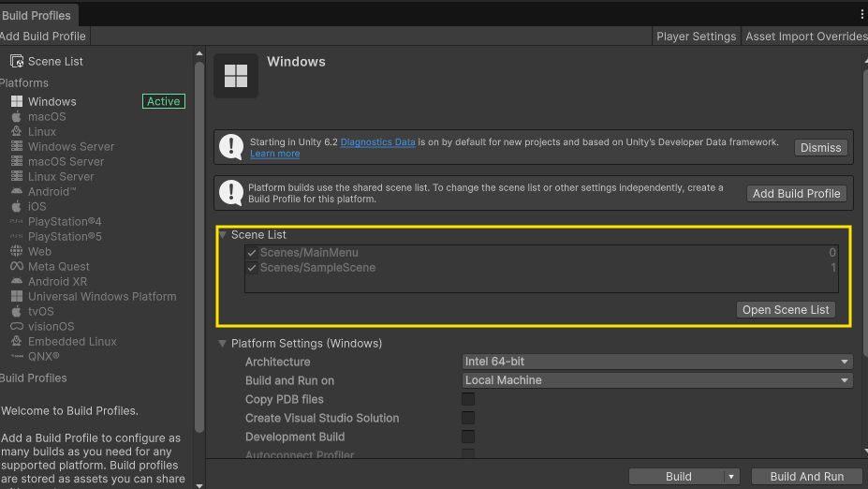Viewport: 868px width, 489px height.
Task: Click the large Windows logo header icon
Action: 236,76
